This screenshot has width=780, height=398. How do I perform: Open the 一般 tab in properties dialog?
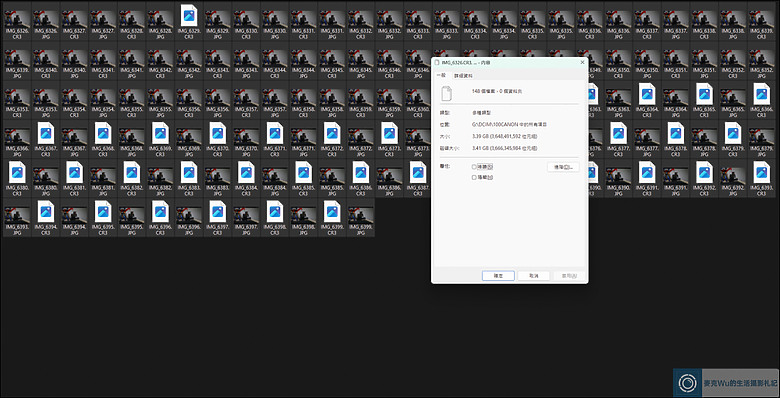click(441, 75)
